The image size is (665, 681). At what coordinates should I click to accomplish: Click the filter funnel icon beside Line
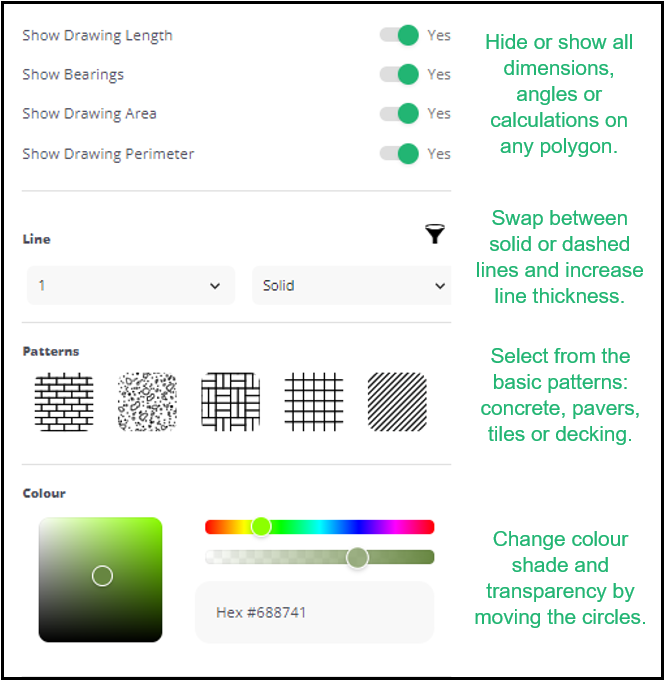click(x=434, y=234)
